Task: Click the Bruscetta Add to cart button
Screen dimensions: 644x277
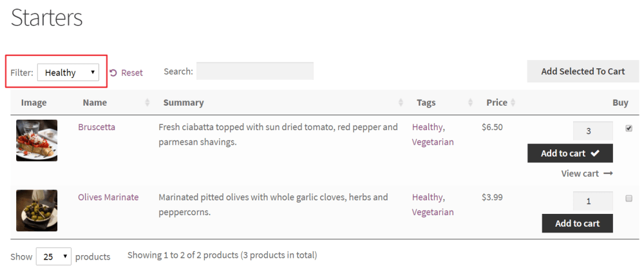Action: (x=570, y=153)
